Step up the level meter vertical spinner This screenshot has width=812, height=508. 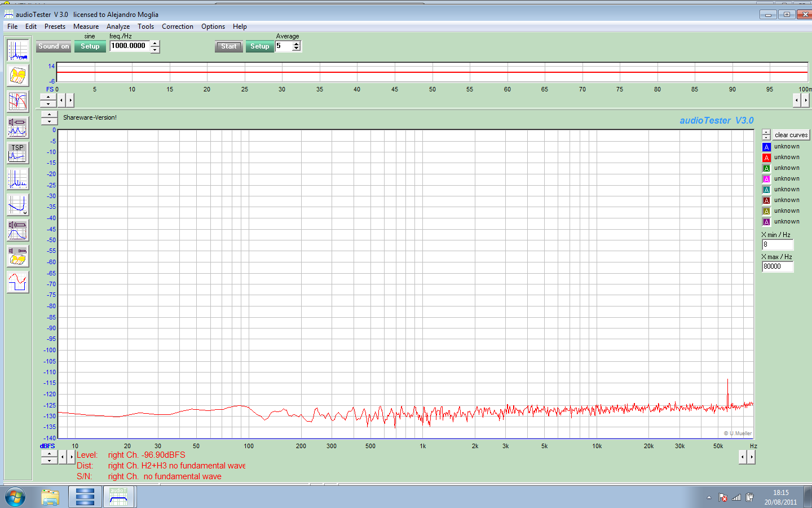[48, 97]
